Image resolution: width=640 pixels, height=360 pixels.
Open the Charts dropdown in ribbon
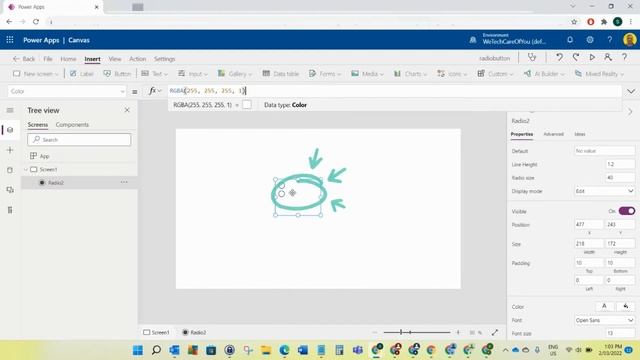coord(410,74)
